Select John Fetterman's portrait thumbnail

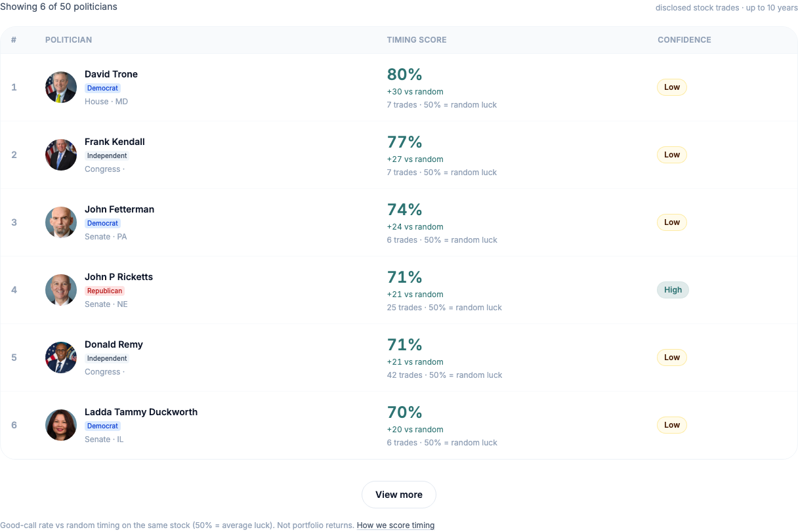click(61, 222)
